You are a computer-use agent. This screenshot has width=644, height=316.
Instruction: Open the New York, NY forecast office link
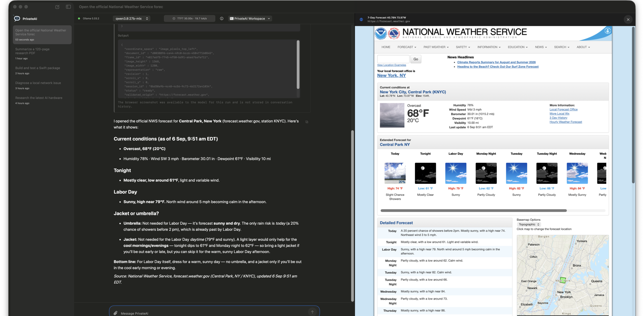click(391, 76)
